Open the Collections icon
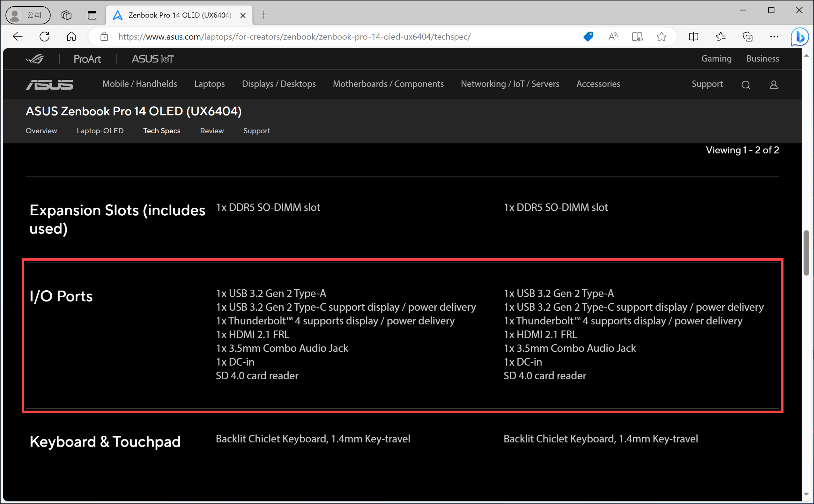Screen dimensions: 814x504 (747, 36)
